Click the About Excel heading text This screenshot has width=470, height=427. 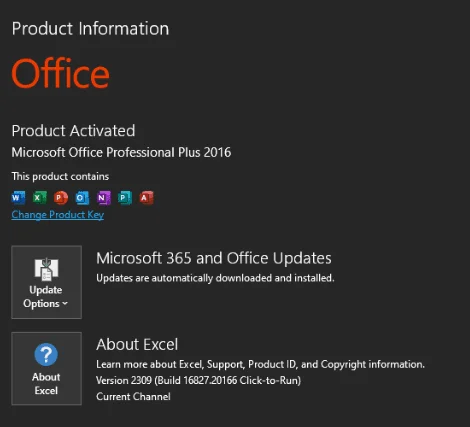click(x=137, y=344)
